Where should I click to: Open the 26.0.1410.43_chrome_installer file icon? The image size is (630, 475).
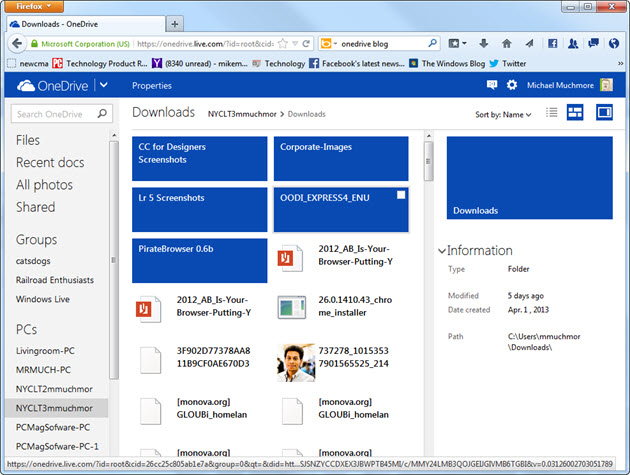[x=292, y=307]
